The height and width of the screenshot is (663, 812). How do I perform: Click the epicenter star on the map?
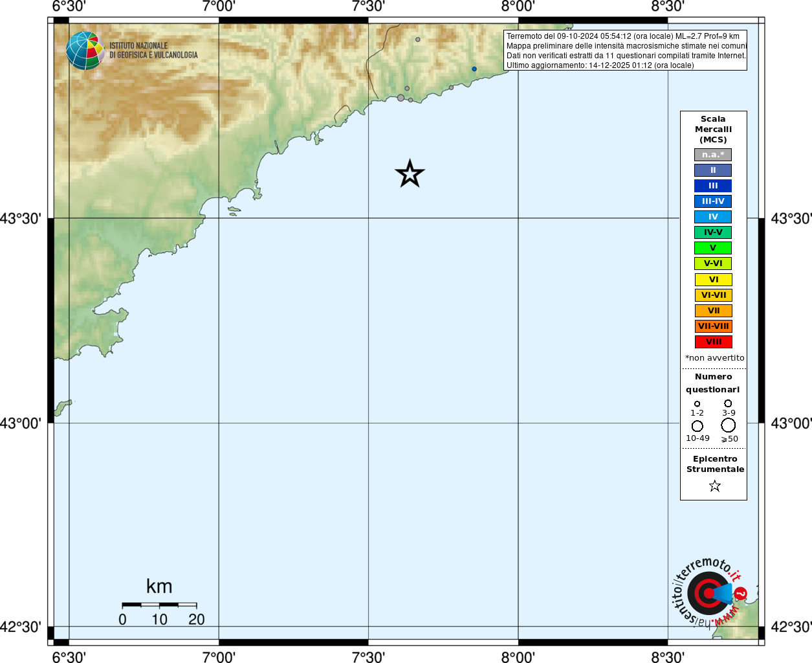[x=410, y=174]
